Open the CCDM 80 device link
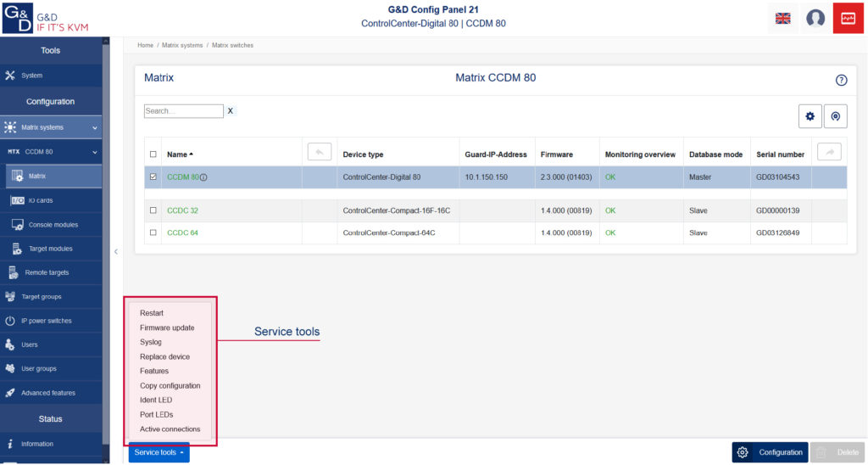 [183, 177]
